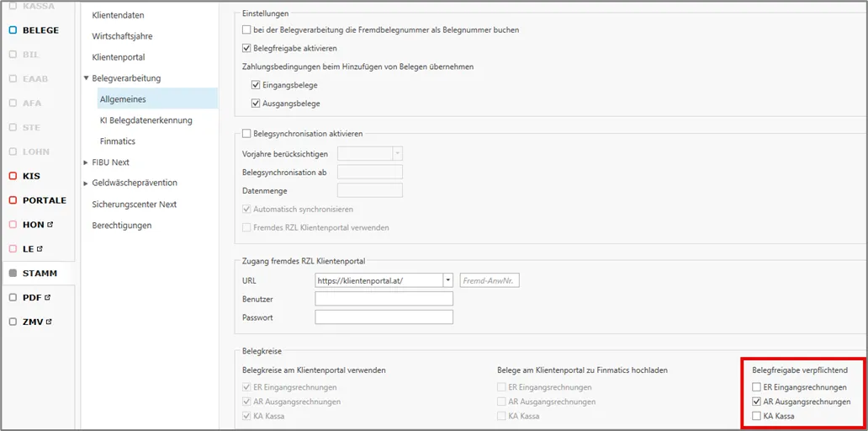Toggle AR Ausgangsrechnungen under Finmatics hochladen
This screenshot has width=868, height=431.
501,402
